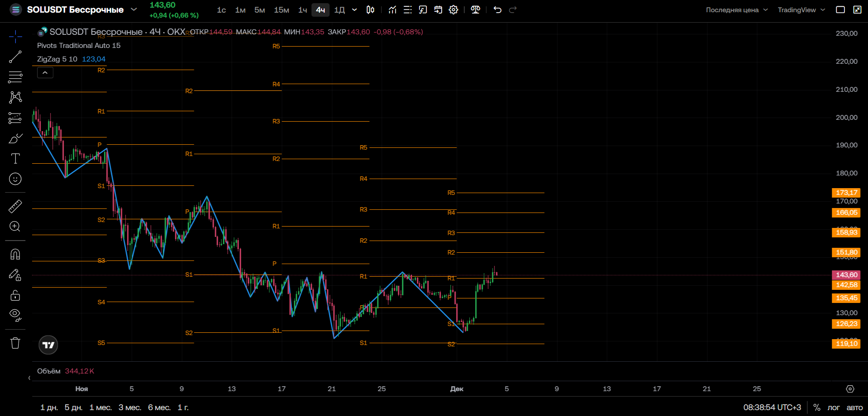The height and width of the screenshot is (416, 868).
Task: Click the SOLUSDT Бессрочные · 4Ч · OKX title
Action: 118,32
